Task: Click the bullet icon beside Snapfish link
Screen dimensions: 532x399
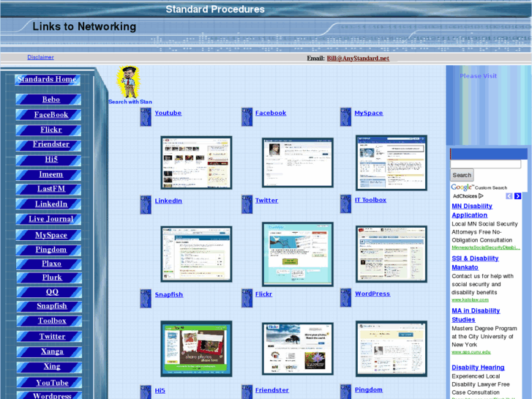Action: [146, 298]
